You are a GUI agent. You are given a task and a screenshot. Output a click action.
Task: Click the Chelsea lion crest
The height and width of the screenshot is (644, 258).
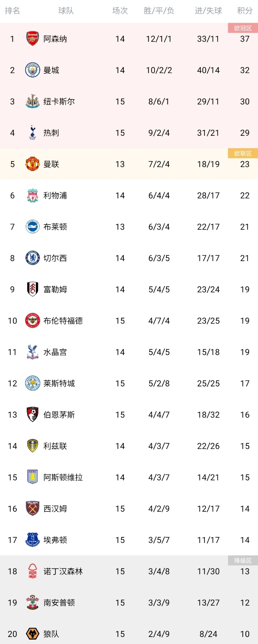click(x=33, y=258)
